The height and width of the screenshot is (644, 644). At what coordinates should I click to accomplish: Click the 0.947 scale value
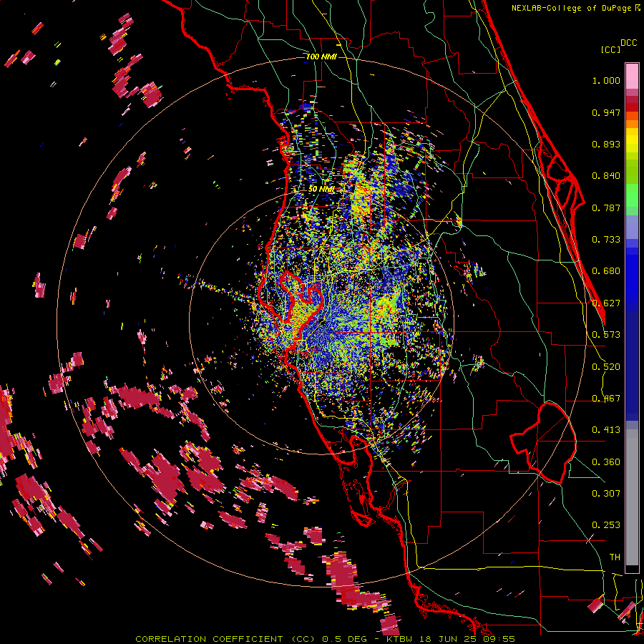coord(606,112)
